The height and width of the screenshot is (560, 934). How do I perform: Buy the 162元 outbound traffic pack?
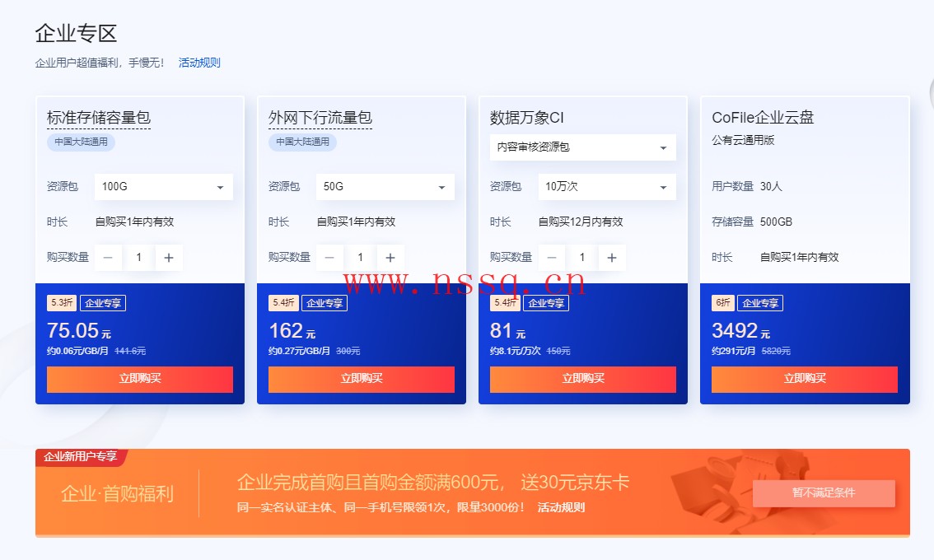point(362,380)
